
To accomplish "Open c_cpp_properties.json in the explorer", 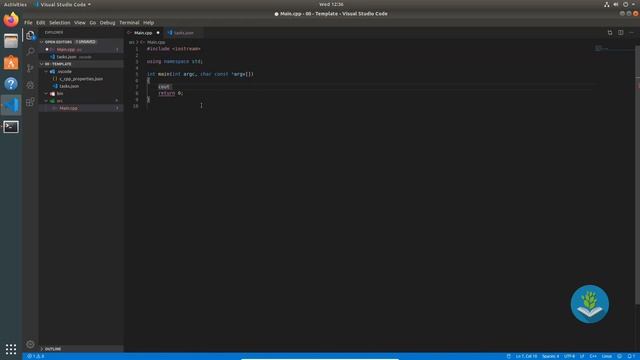I will (81, 79).
